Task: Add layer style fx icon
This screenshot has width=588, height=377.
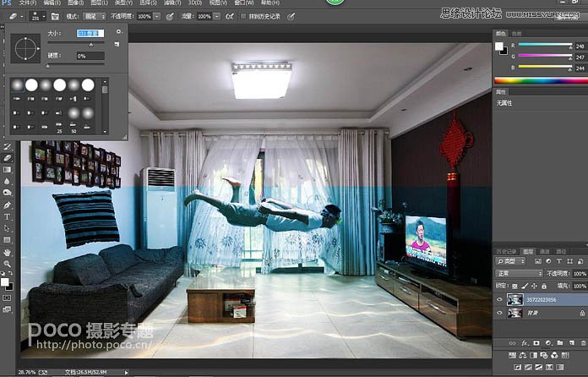Action: (x=525, y=343)
